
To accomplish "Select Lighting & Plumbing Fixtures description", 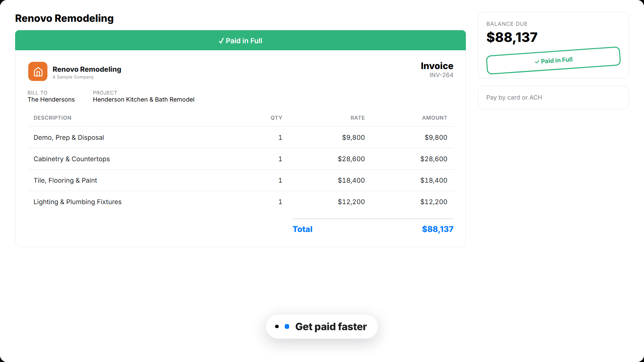I will [77, 202].
